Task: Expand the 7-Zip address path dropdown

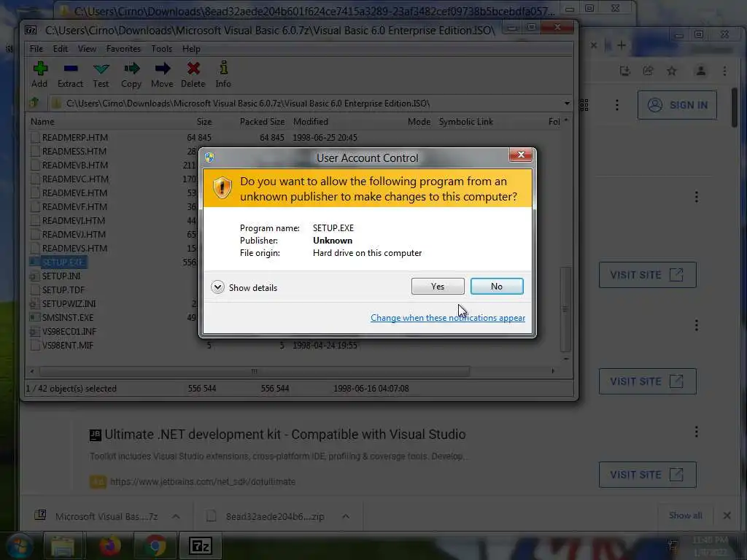Action: [x=566, y=104]
